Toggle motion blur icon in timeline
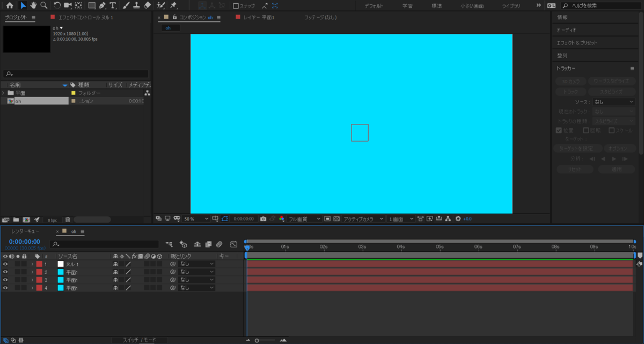 pos(219,244)
